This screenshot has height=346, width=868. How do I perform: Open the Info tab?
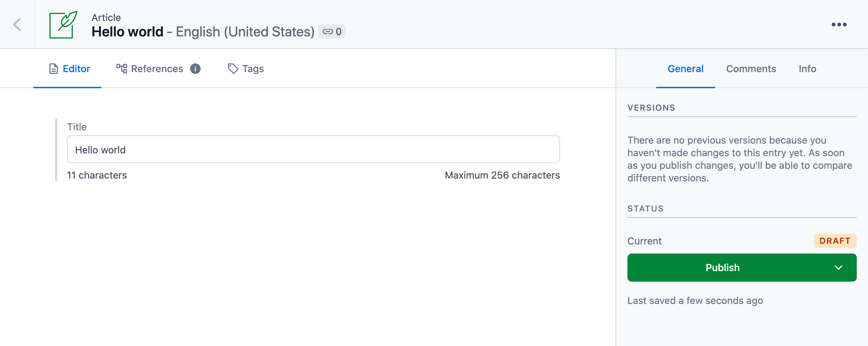[x=807, y=69]
